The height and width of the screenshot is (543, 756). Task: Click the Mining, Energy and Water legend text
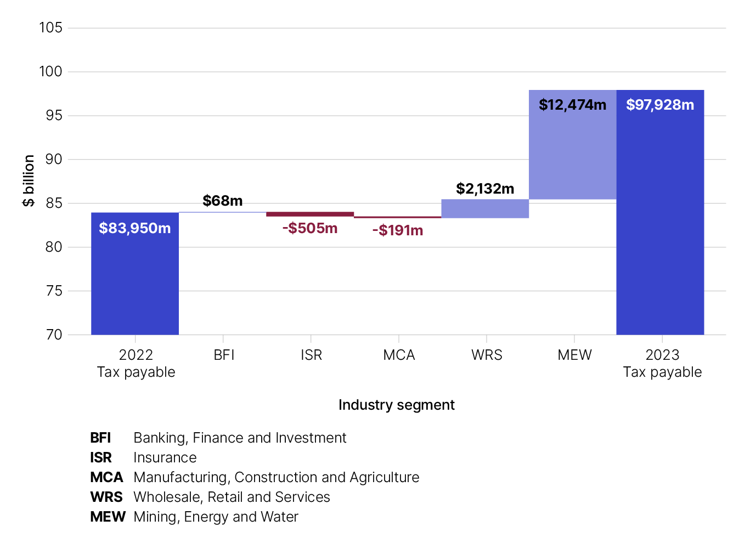(216, 517)
